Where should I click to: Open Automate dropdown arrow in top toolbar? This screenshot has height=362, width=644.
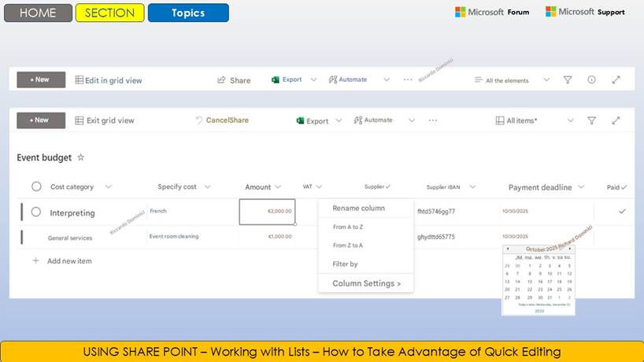tap(387, 79)
